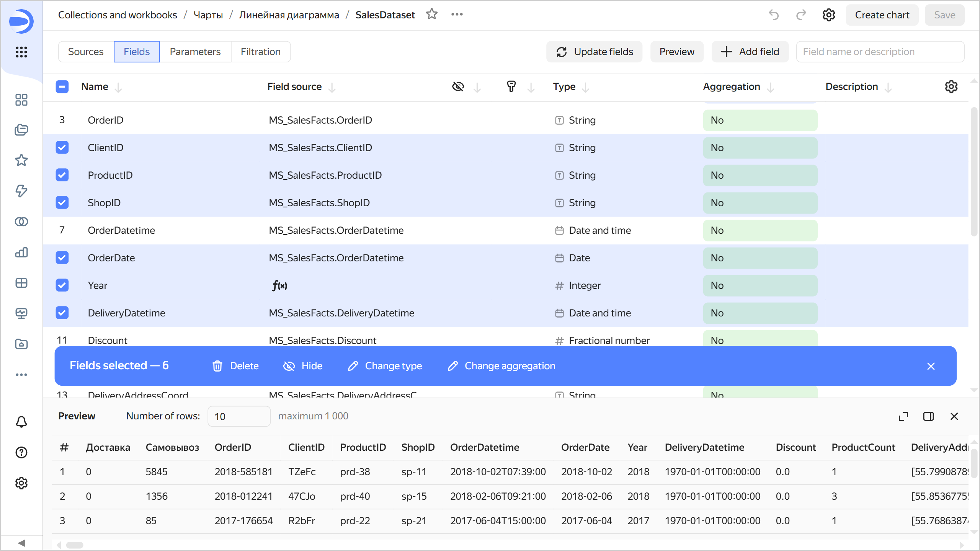
Task: Click the field name search input
Action: (x=880, y=52)
